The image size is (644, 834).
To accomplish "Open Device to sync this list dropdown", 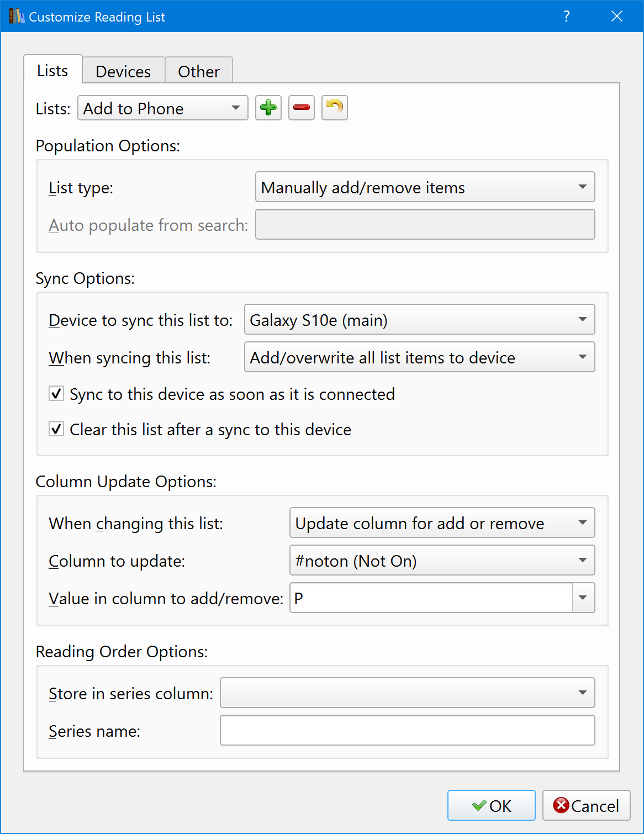I will pos(419,320).
